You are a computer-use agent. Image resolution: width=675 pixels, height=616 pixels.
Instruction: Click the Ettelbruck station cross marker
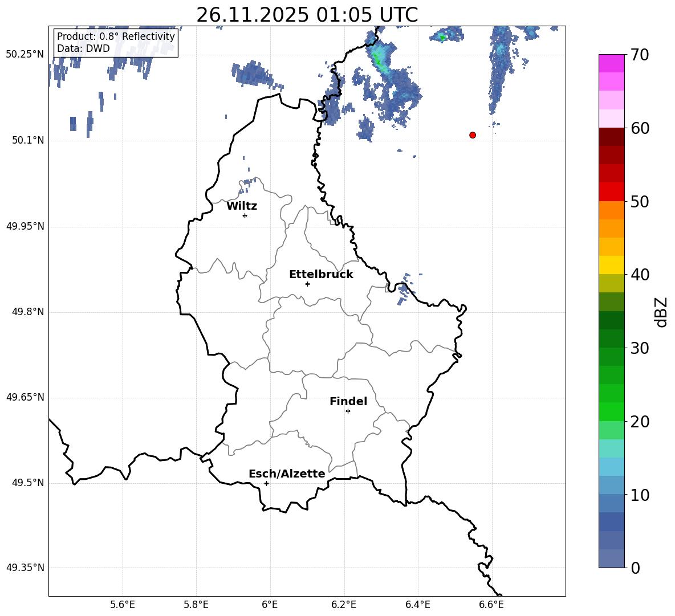click(307, 284)
